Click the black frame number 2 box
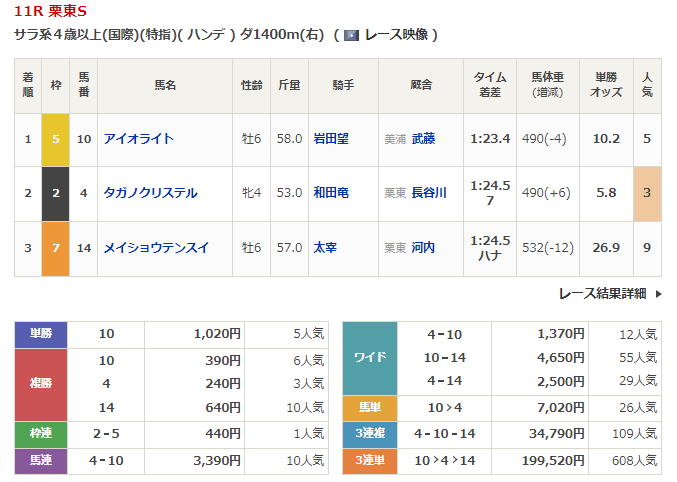Viewport: 677px width, 482px height. 55,193
